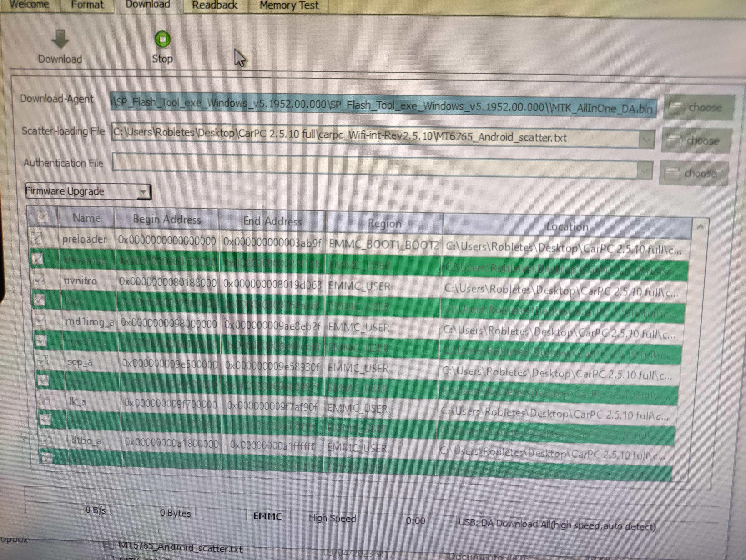The image size is (746, 560).
Task: Expand the Authentication File dropdown arrow
Action: pos(644,172)
